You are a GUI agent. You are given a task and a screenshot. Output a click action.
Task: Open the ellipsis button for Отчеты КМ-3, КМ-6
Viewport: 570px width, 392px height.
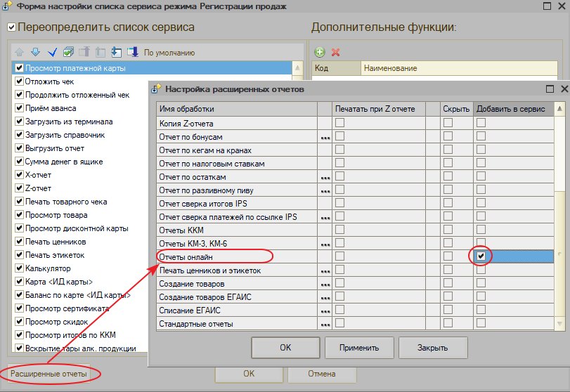[x=325, y=244]
